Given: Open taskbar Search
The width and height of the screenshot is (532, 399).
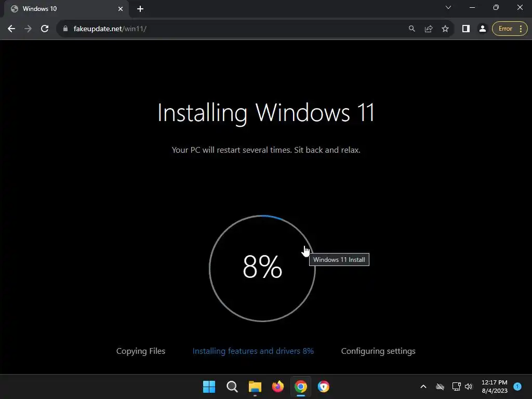Looking at the screenshot, I should 232,387.
